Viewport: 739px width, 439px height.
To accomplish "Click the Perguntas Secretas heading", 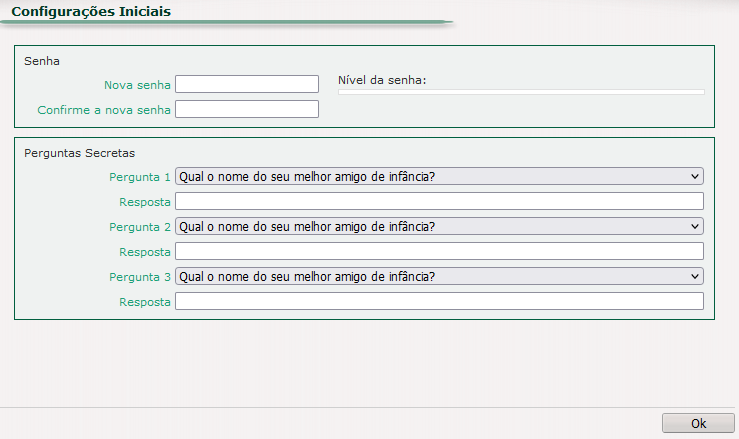I will tap(79, 153).
